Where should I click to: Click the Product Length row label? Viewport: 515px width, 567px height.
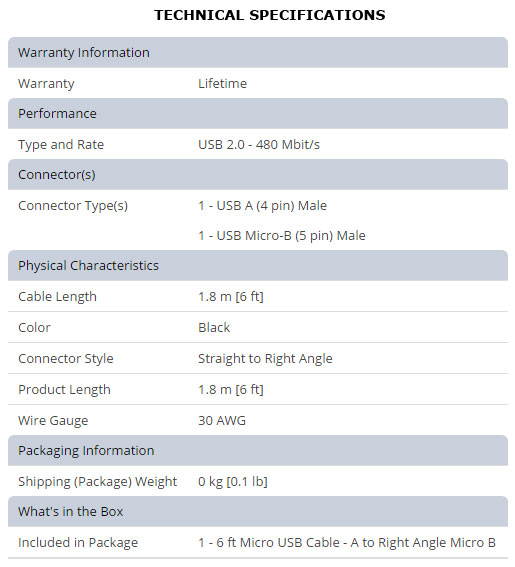pyautogui.click(x=64, y=390)
